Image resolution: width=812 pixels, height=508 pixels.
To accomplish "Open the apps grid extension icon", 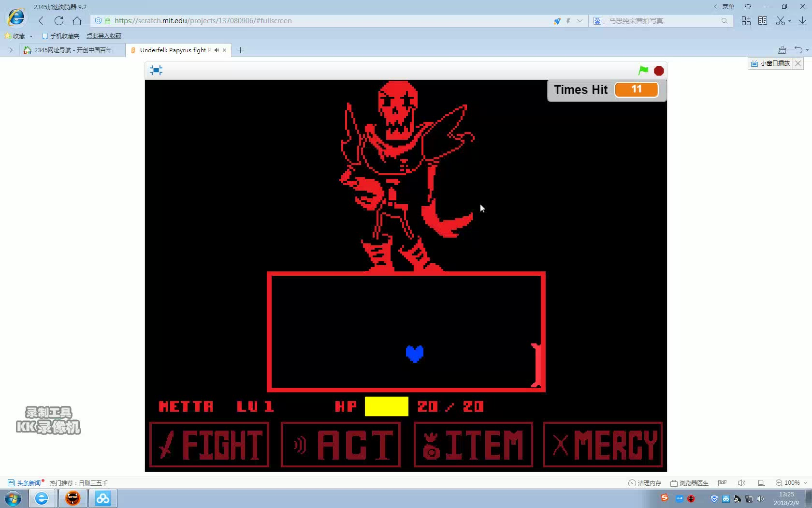I will [746, 21].
